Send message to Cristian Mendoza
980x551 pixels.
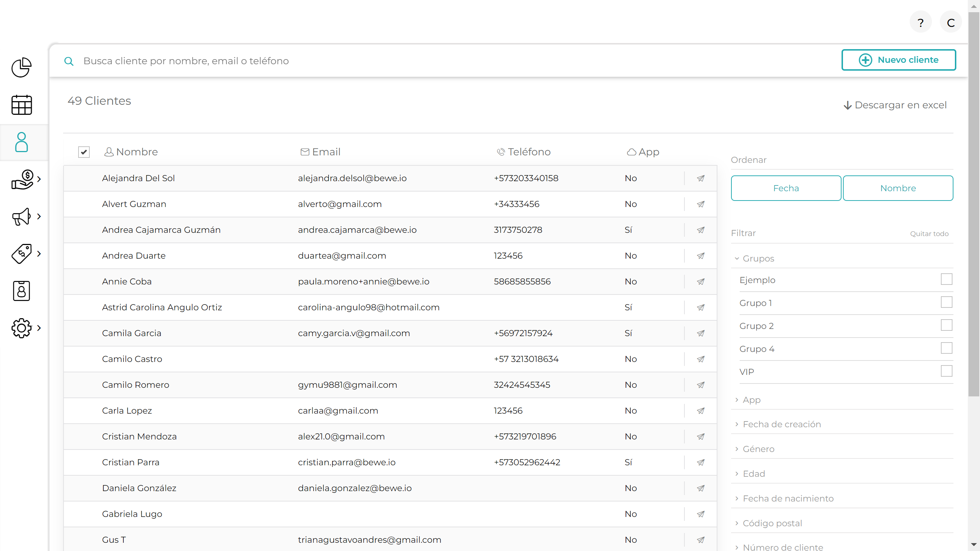click(x=701, y=437)
